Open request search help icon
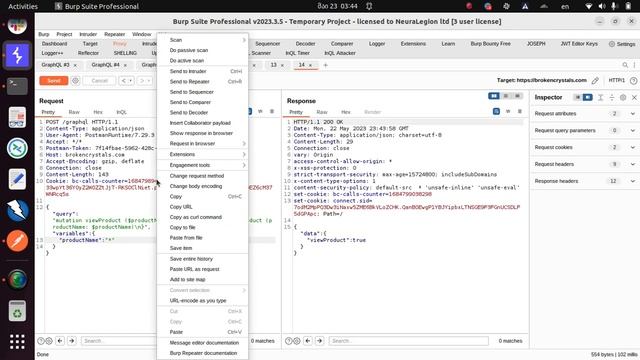The image size is (640, 360). (x=41, y=341)
